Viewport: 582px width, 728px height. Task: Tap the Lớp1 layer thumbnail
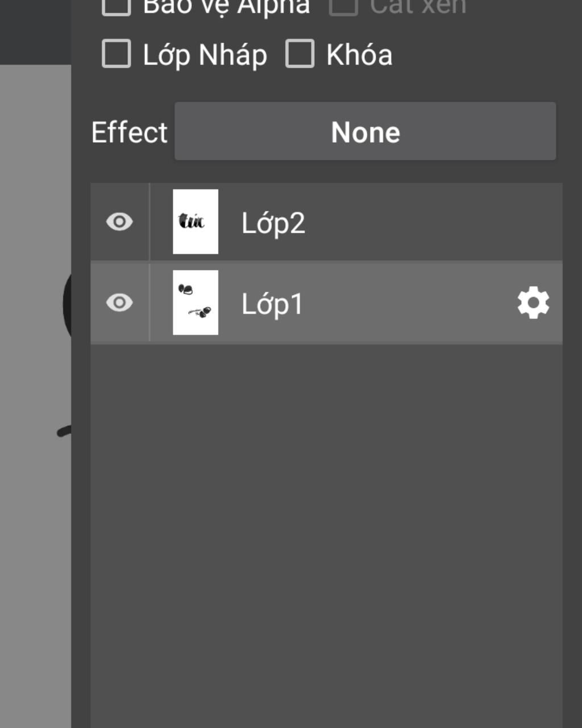click(196, 303)
